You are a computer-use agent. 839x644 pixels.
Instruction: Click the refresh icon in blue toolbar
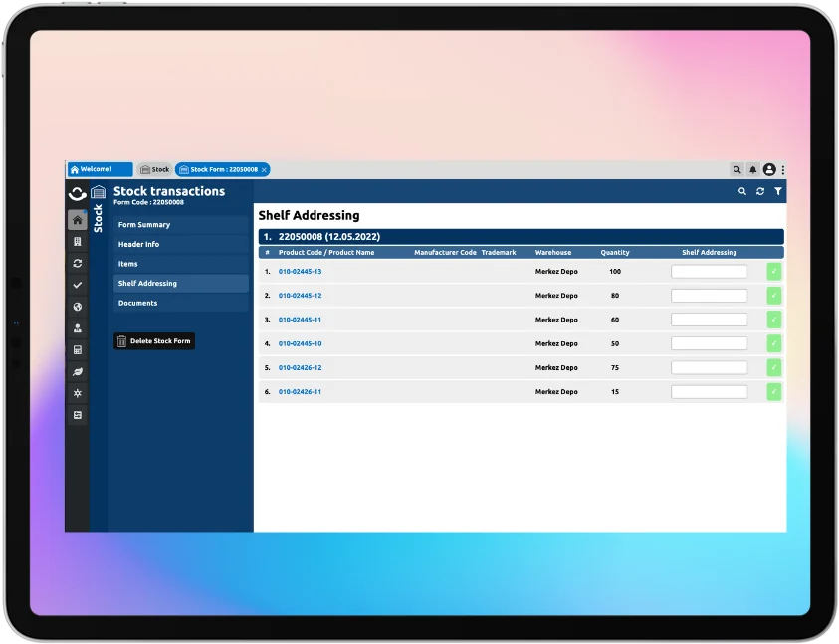pyautogui.click(x=760, y=191)
